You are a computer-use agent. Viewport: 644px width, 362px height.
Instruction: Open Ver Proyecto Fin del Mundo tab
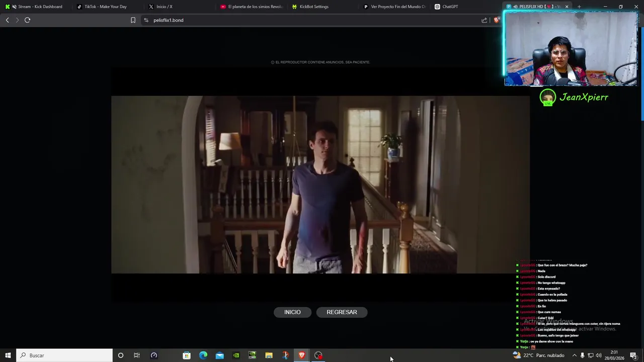point(394,7)
